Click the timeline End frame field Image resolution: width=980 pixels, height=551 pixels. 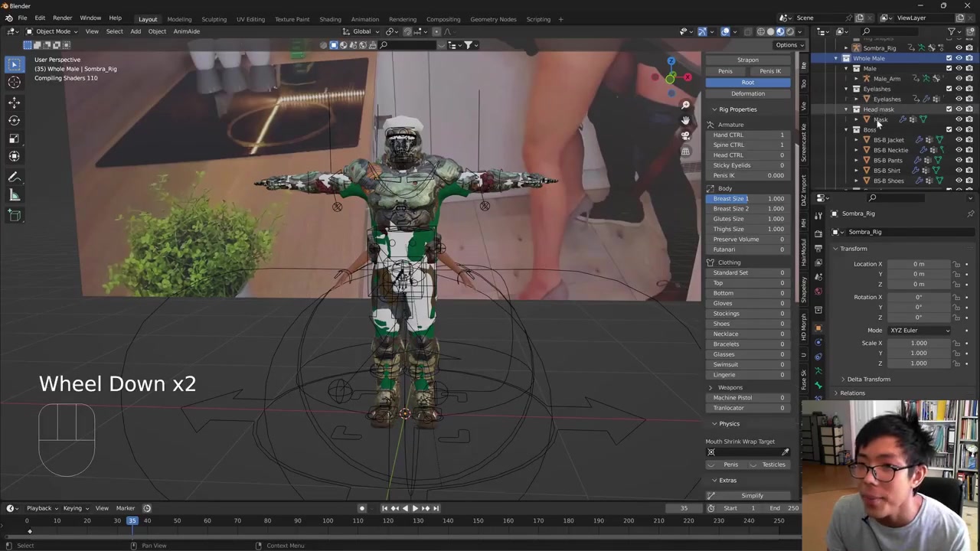(785, 508)
